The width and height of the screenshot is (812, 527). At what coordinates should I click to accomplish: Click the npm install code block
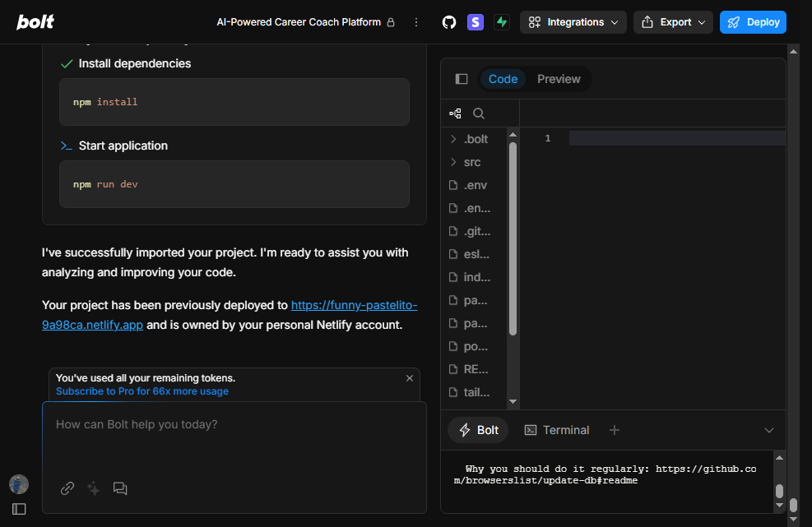(234, 102)
